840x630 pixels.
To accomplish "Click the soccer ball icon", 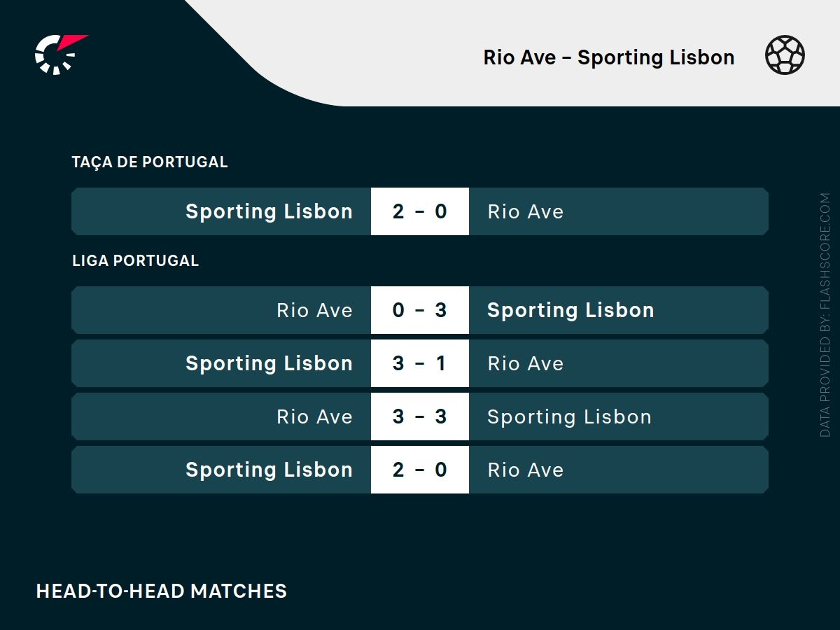I will pos(785,56).
